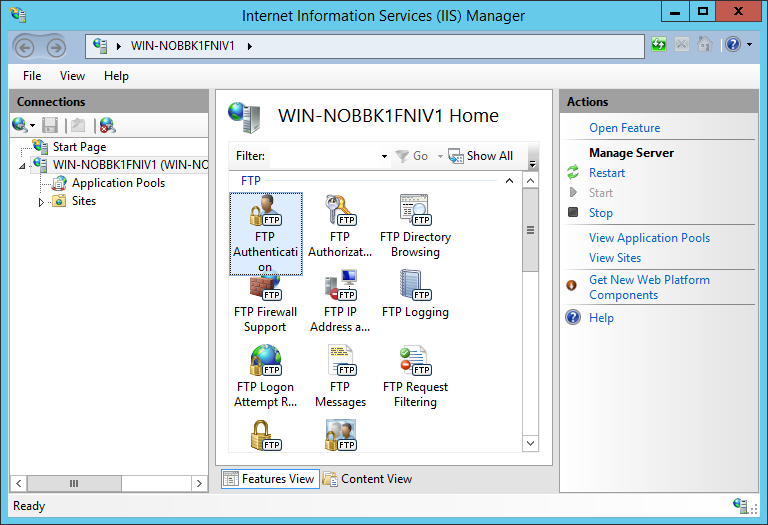This screenshot has height=525, width=768.
Task: Click the status bar configuration icon
Action: point(740,505)
